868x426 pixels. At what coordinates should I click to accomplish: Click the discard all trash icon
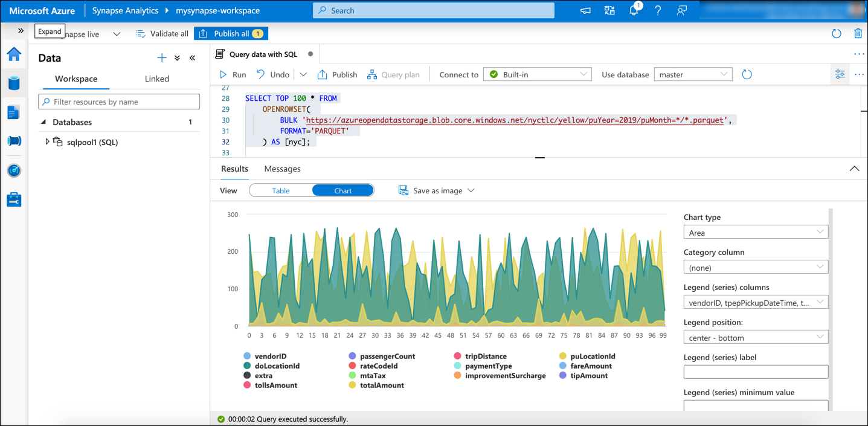[x=858, y=34]
